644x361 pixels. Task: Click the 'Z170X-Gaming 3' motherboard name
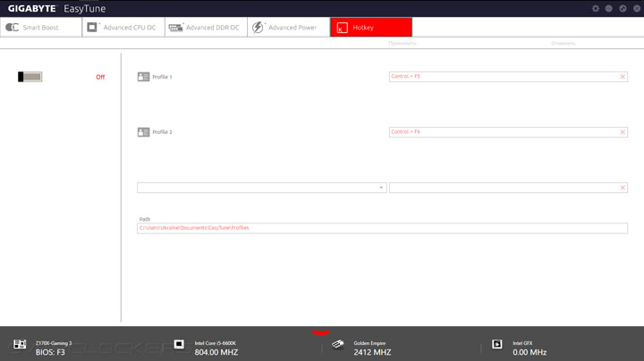(54, 343)
